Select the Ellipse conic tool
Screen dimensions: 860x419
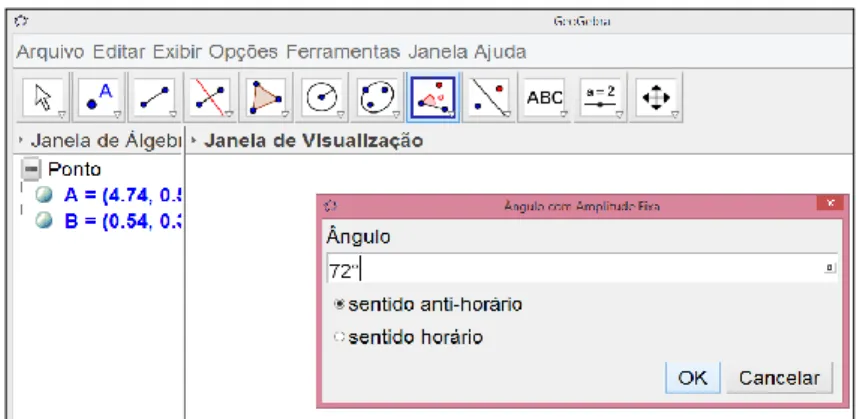(378, 98)
